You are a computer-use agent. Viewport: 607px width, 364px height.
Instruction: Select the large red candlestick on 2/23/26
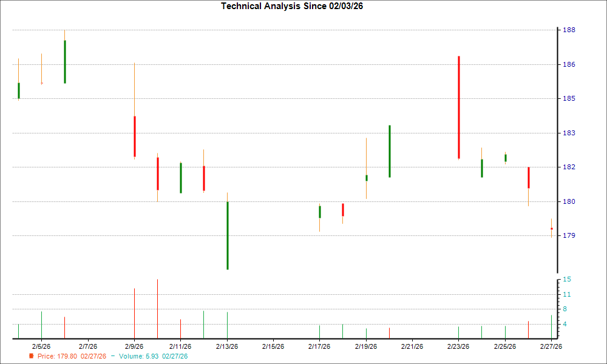click(x=459, y=106)
